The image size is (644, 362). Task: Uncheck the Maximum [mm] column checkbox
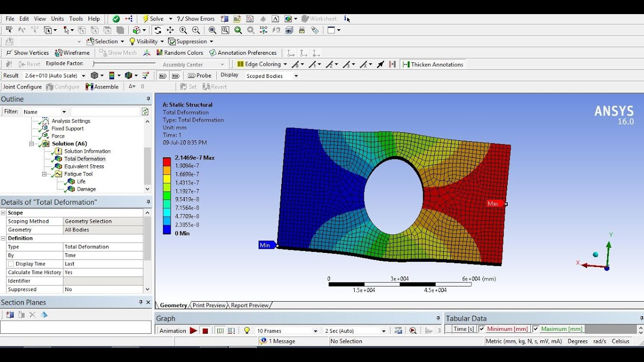536,329
